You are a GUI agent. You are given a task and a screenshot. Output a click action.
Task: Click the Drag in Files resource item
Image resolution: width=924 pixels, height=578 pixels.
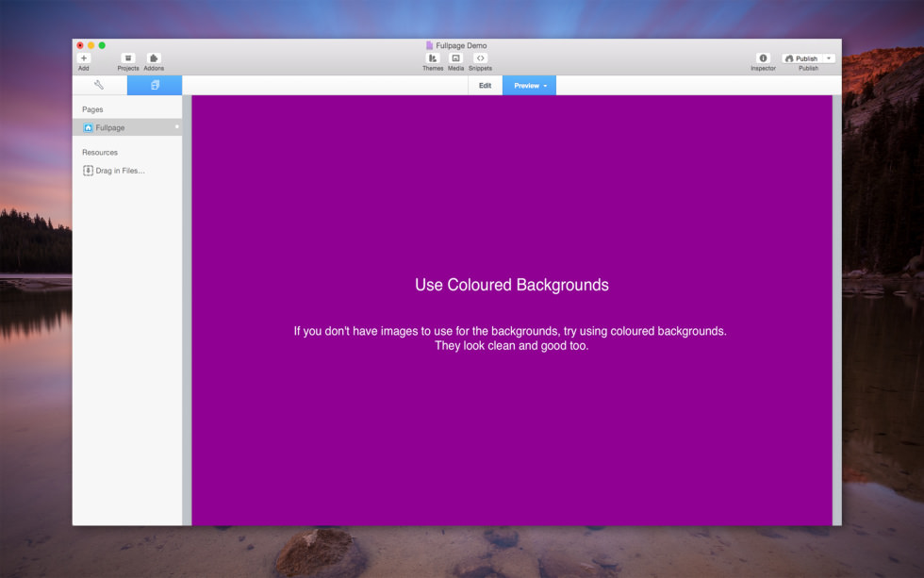[114, 171]
